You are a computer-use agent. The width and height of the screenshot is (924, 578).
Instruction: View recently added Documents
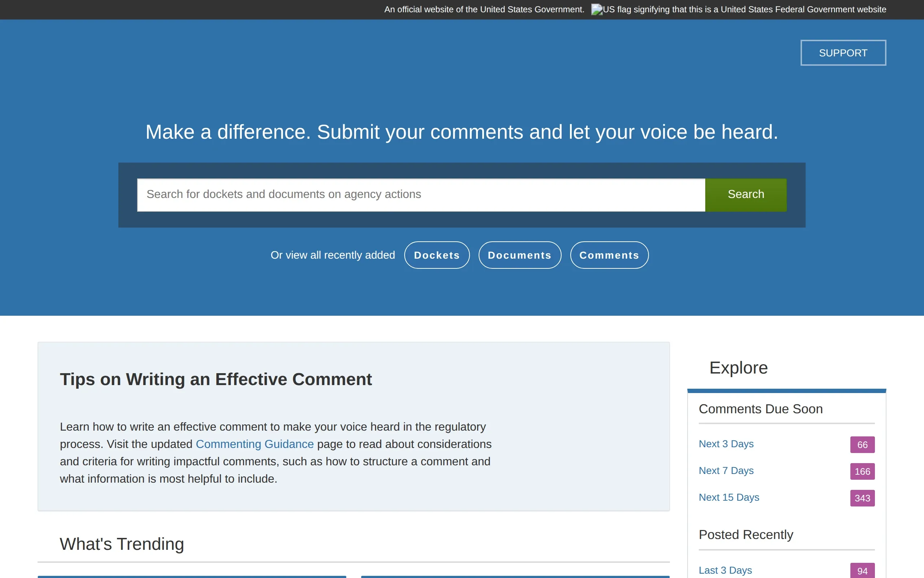tap(520, 255)
